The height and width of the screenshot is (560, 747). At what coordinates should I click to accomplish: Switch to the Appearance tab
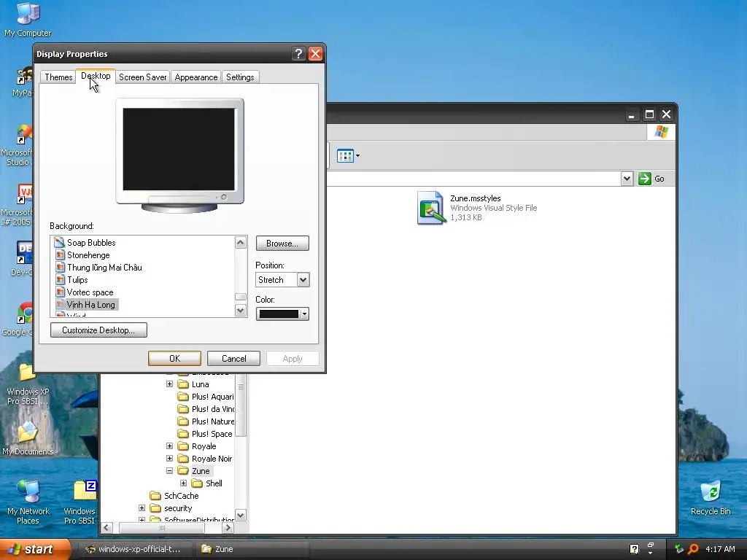(196, 77)
